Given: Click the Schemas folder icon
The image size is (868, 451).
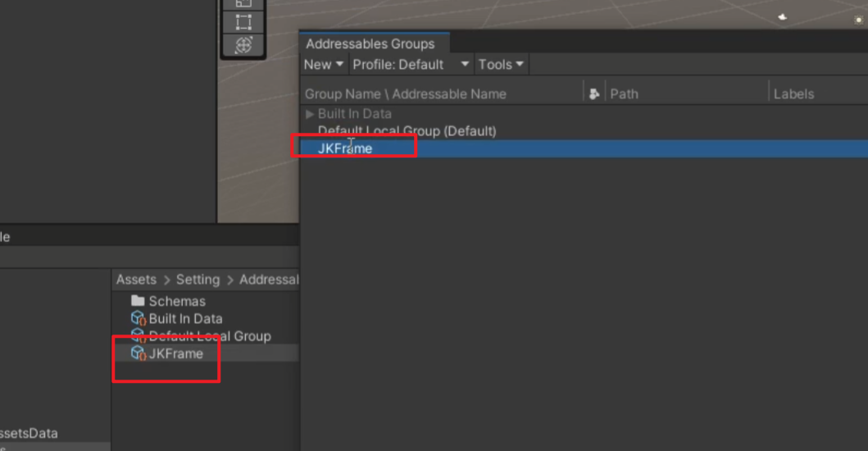Looking at the screenshot, I should (x=138, y=301).
